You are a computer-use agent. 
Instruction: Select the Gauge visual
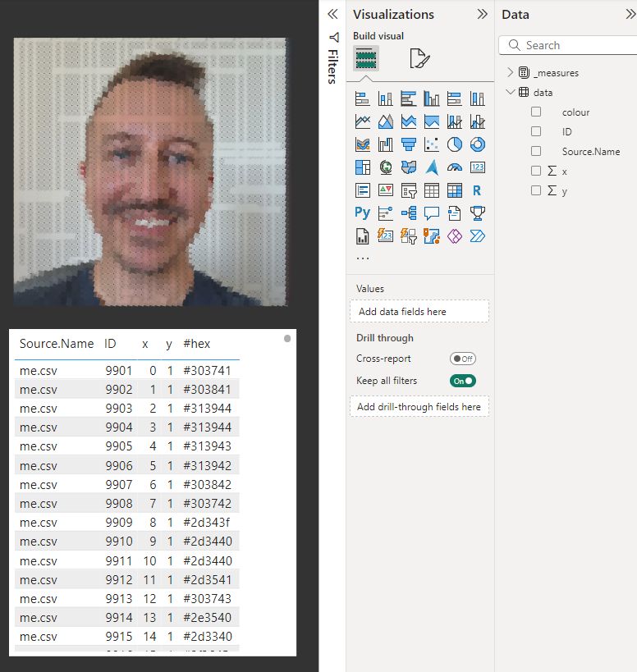tap(455, 167)
